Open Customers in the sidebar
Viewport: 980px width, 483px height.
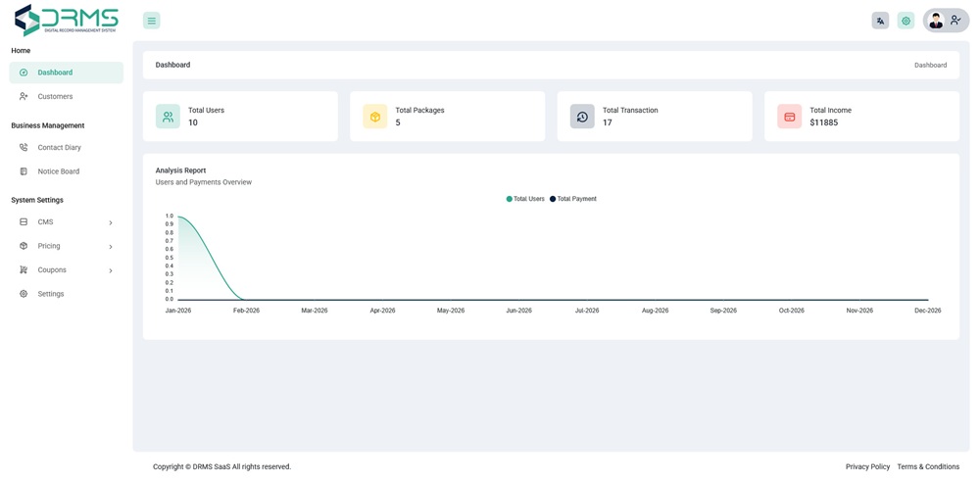[55, 96]
